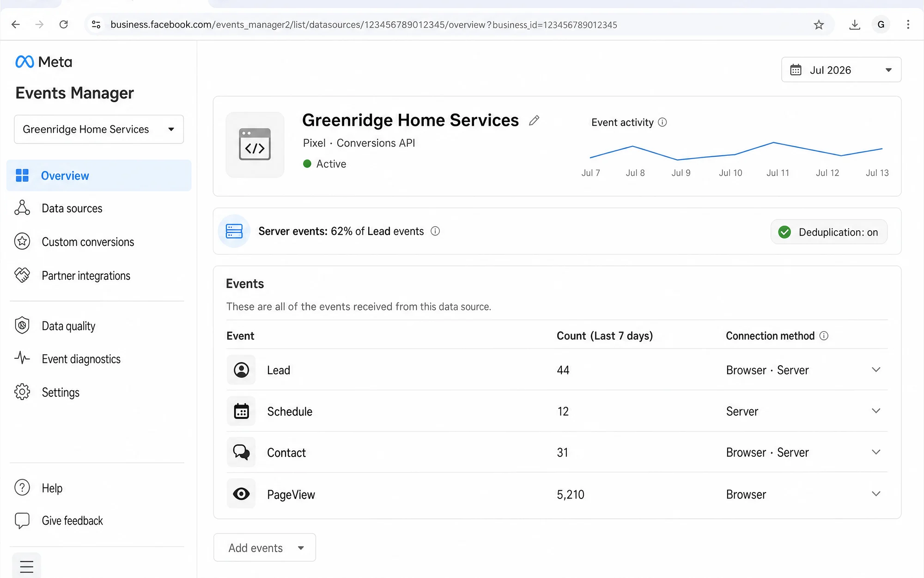Viewport: 924px width, 578px height.
Task: Open the collapsed hamburger menu button
Action: tap(27, 566)
